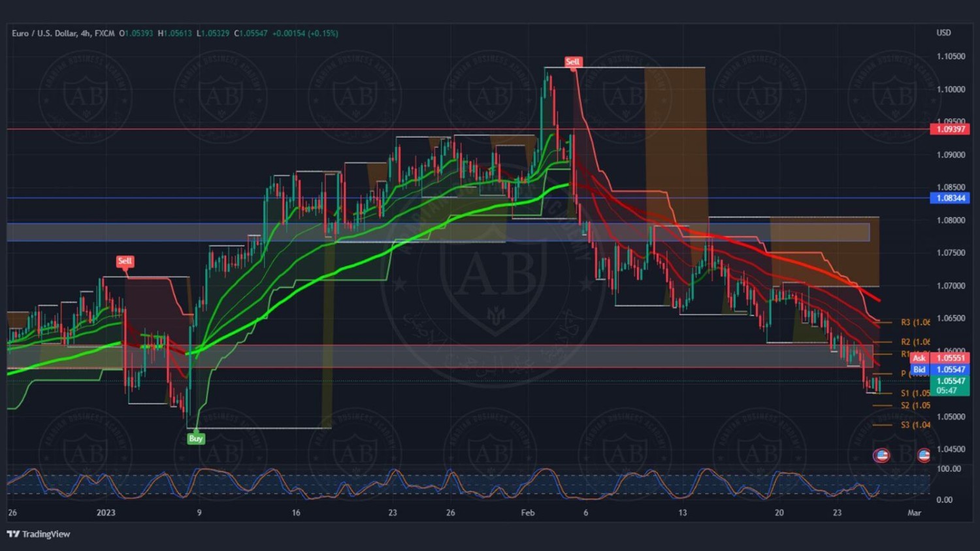980x551 pixels.
Task: Select the R3 pivot level label
Action: (x=915, y=323)
